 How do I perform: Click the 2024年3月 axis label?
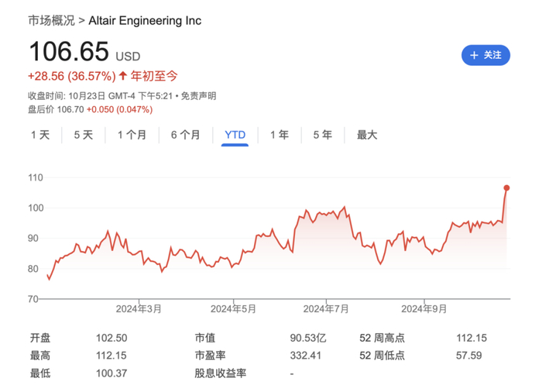coord(139,308)
